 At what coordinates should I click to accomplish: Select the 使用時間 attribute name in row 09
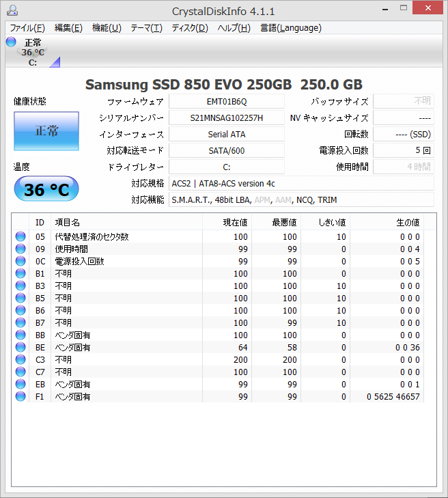point(72,249)
